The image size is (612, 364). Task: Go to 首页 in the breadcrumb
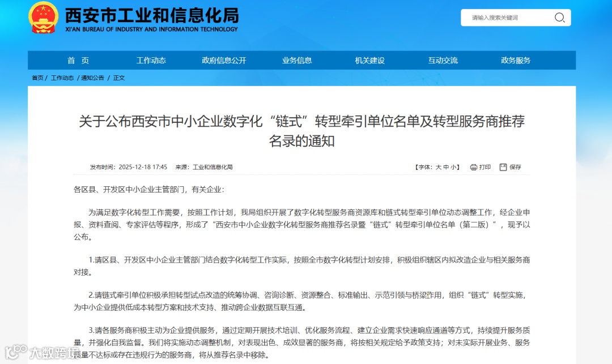[37, 78]
